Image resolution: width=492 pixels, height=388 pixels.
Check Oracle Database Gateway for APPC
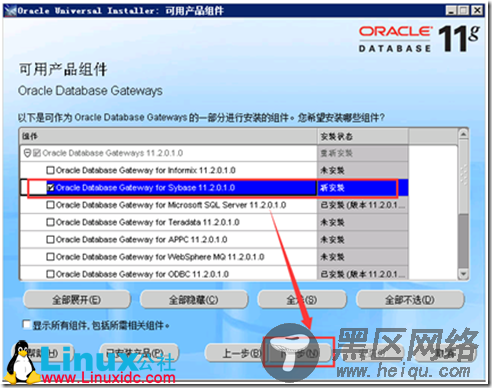[50, 239]
